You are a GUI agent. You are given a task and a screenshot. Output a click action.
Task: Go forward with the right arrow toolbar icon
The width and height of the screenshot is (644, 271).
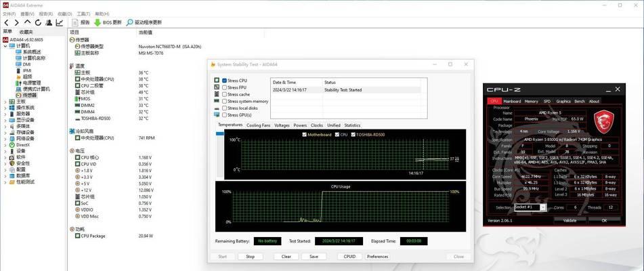click(17, 22)
